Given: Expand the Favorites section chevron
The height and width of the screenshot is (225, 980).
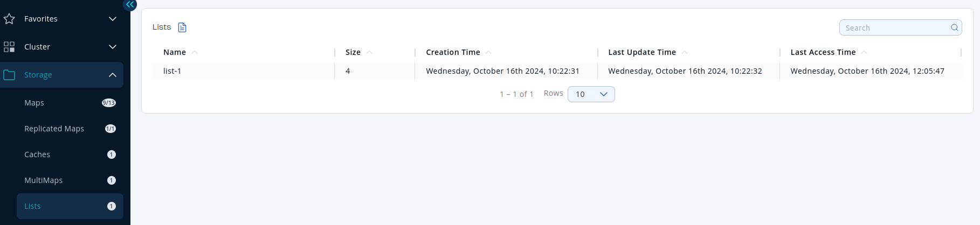Looking at the screenshot, I should point(113,19).
